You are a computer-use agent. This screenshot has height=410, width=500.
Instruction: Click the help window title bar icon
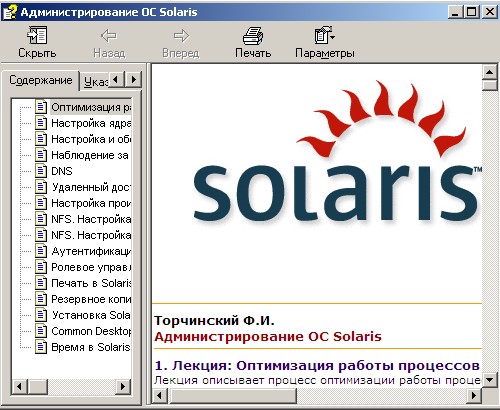[10, 12]
